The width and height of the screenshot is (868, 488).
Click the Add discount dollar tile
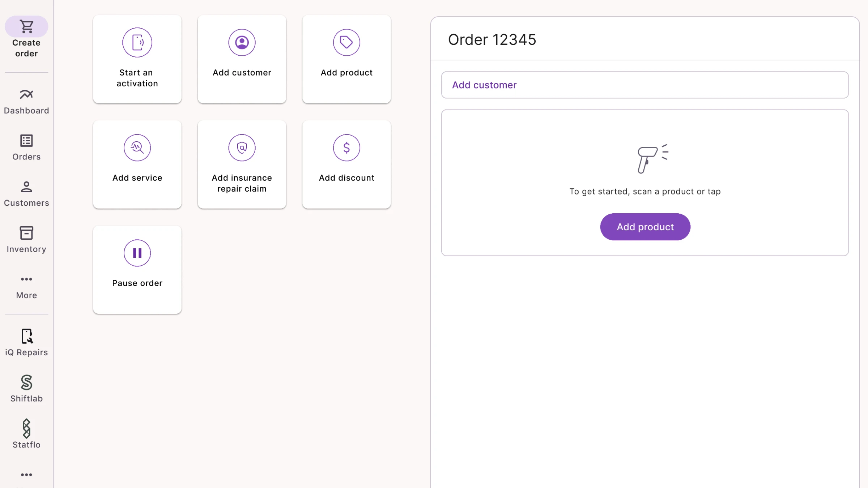[346, 164]
